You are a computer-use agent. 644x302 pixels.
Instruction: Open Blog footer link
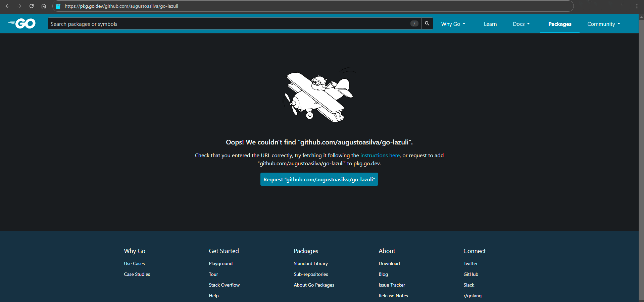[x=383, y=274]
